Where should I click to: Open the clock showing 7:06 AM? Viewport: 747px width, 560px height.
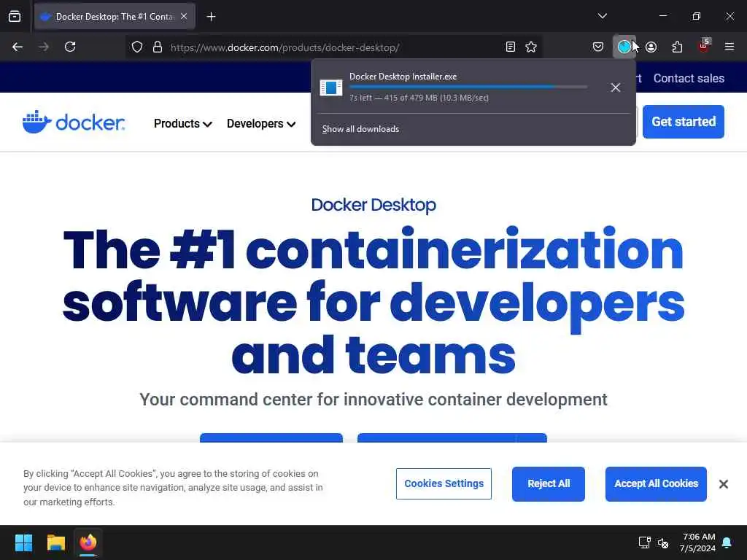pyautogui.click(x=697, y=542)
